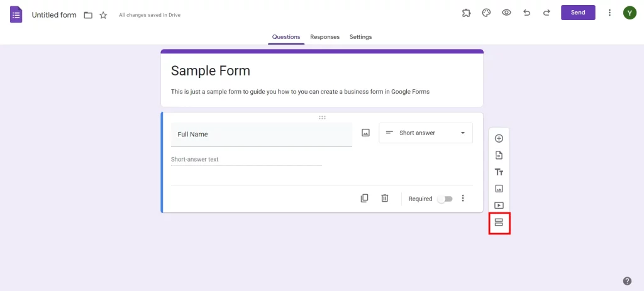Add image to Full Name question

(x=365, y=133)
